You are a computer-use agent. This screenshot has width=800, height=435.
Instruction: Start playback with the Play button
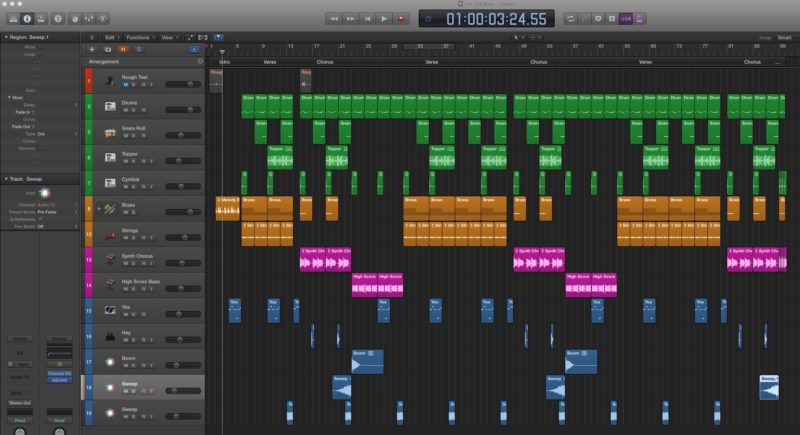coord(384,19)
